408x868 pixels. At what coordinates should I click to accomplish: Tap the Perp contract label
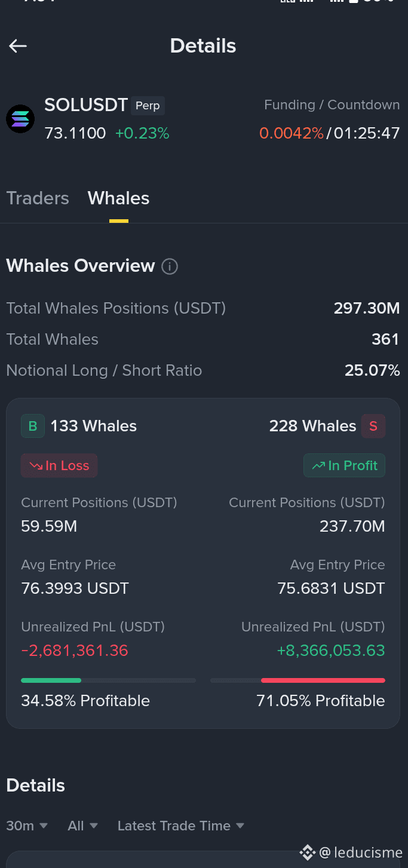point(148,106)
